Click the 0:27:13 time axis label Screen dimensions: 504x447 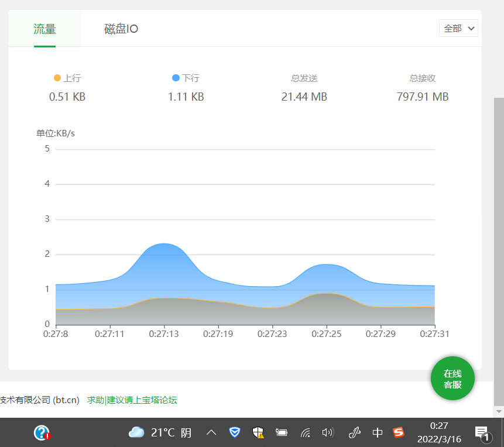point(164,334)
